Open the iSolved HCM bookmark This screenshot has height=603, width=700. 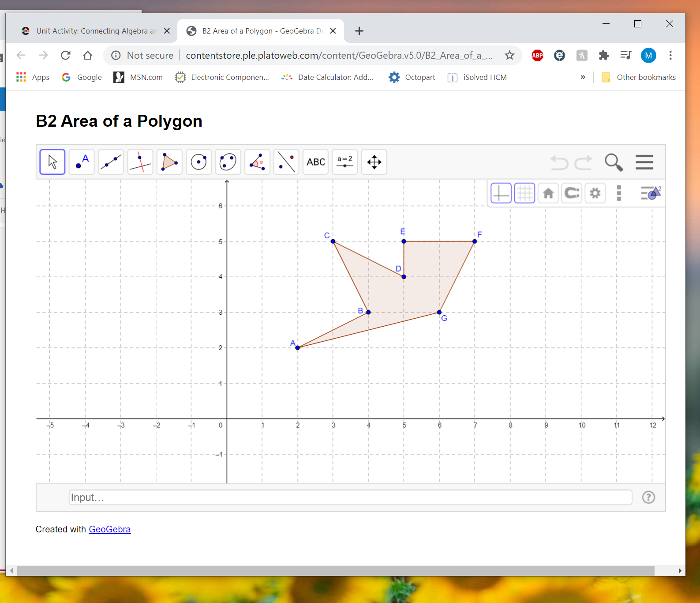click(477, 77)
